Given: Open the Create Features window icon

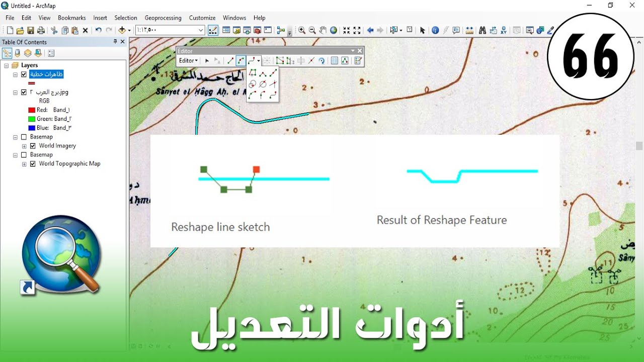Looking at the screenshot, I should click(x=358, y=60).
